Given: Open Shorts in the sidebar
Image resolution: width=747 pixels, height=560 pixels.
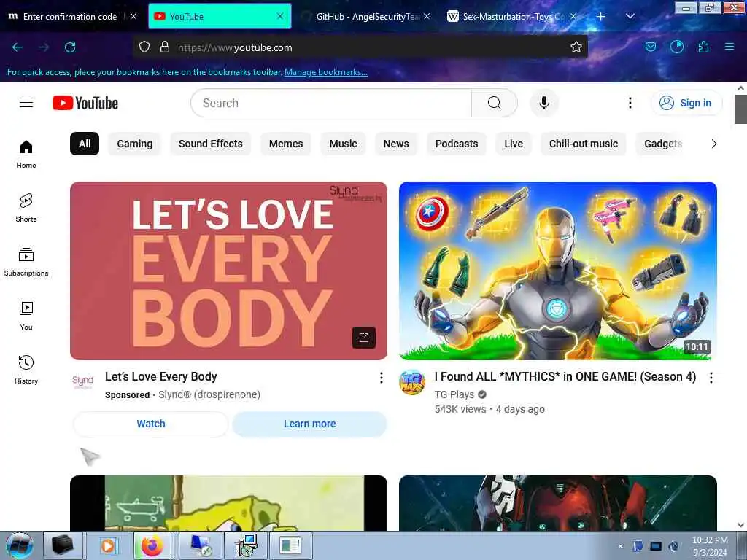Looking at the screenshot, I should point(26,208).
